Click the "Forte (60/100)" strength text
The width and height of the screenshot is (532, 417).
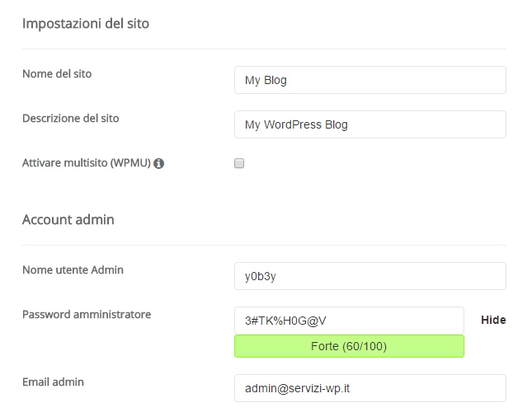pyautogui.click(x=349, y=346)
